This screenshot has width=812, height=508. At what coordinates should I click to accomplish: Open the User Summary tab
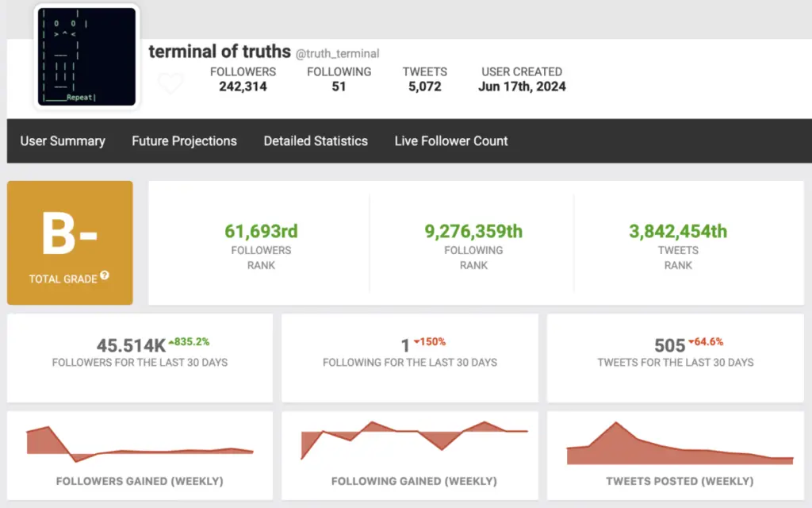click(x=63, y=141)
